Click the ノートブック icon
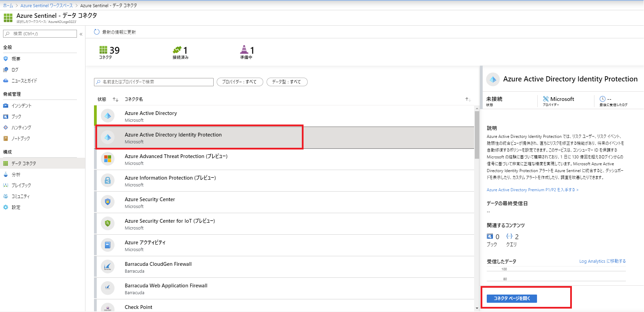Screen dimensions: 644x312 coord(5,139)
